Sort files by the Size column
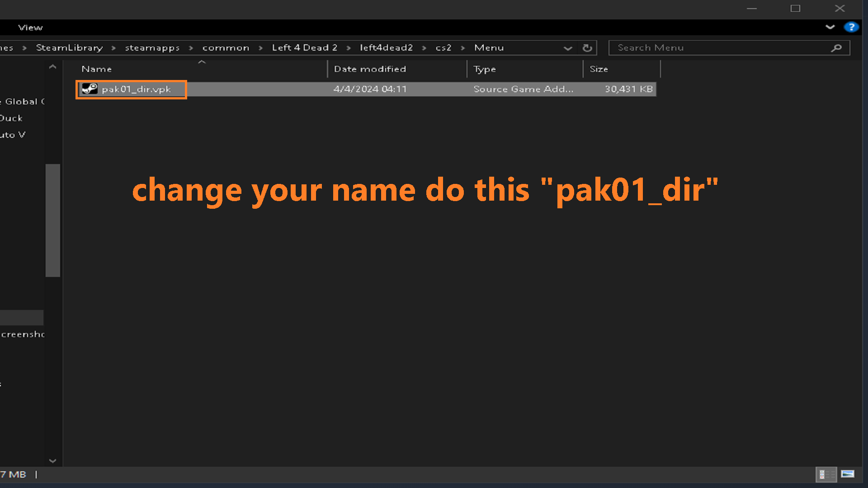This screenshot has width=868, height=488. (x=599, y=69)
